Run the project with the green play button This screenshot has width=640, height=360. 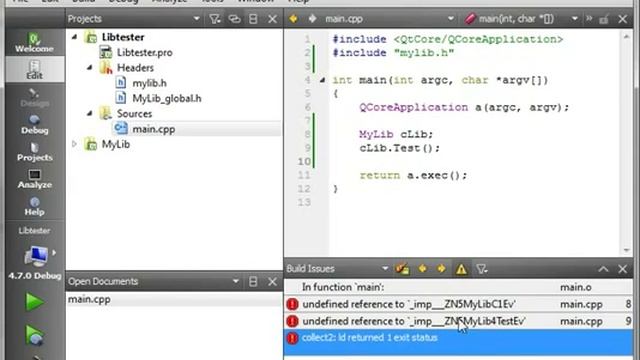pyautogui.click(x=34, y=302)
